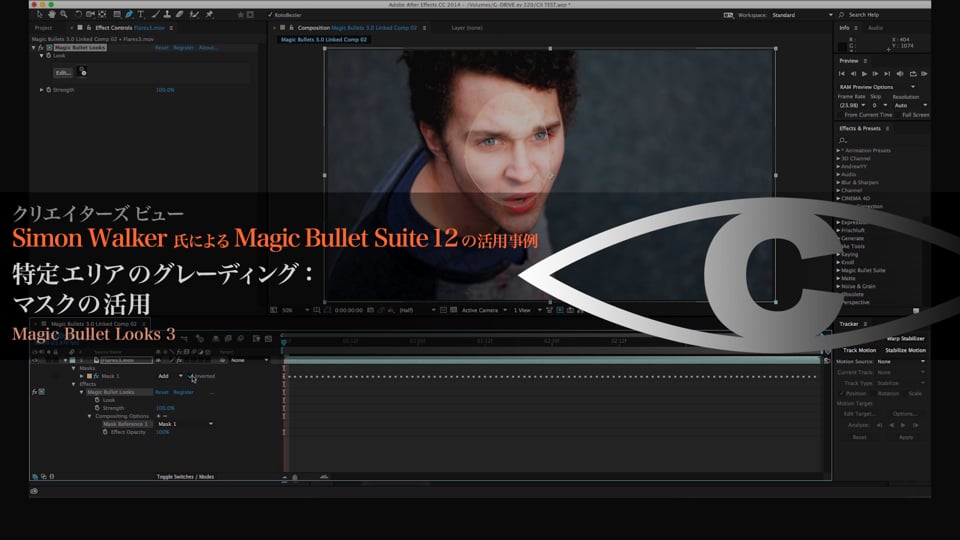Select the Rotation tool
This screenshot has height=540, width=960.
[78, 14]
